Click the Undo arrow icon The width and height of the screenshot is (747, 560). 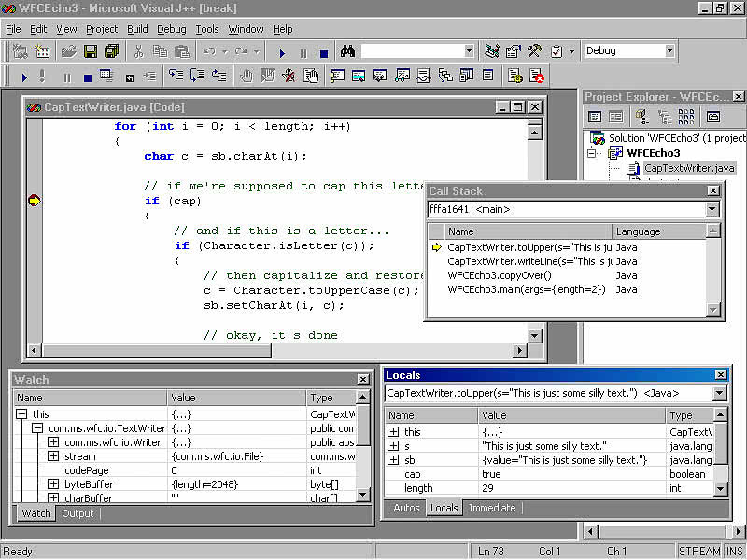click(209, 51)
